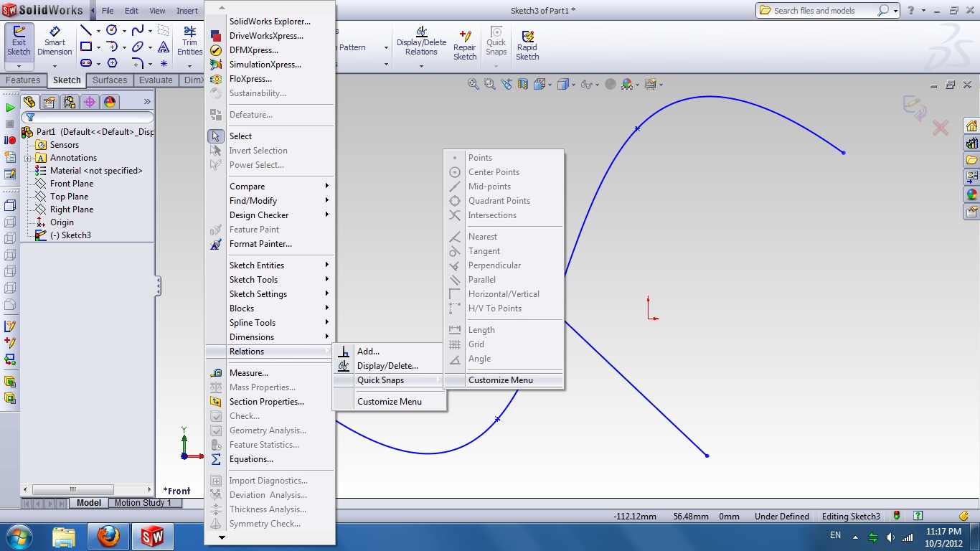Select the Line sketch tool
This screenshot has width=980, height=551.
click(x=86, y=30)
